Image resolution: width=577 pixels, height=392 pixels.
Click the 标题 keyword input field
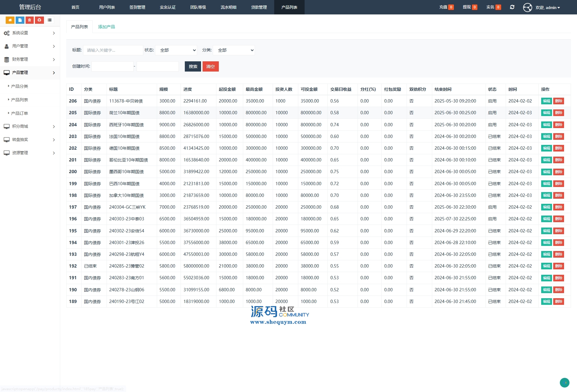[113, 50]
